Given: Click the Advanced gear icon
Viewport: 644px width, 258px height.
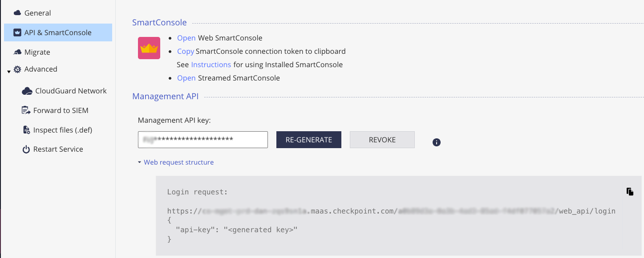Looking at the screenshot, I should [x=17, y=69].
